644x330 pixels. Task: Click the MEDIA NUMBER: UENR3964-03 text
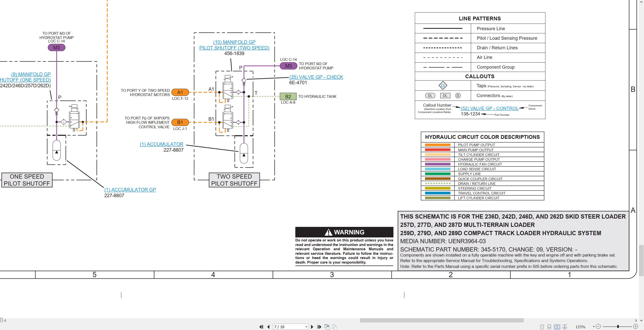point(443,241)
